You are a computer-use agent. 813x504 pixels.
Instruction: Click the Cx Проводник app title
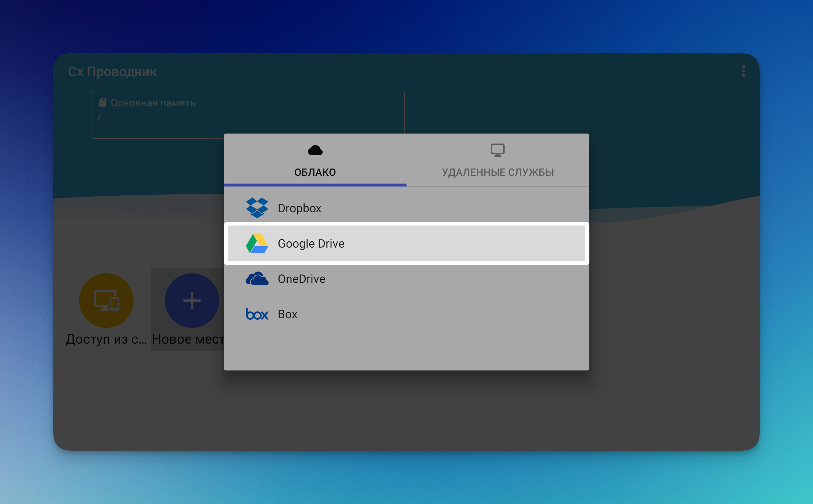[113, 72]
